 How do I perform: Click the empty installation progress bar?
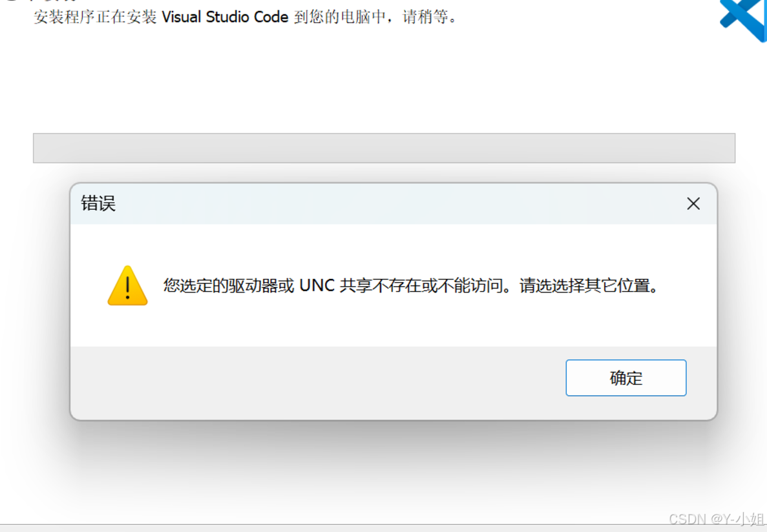(384, 148)
